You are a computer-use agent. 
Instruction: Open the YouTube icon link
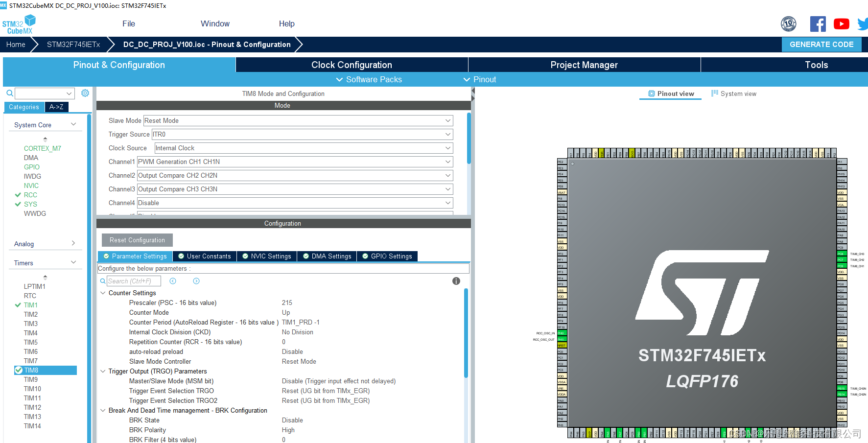click(x=841, y=24)
